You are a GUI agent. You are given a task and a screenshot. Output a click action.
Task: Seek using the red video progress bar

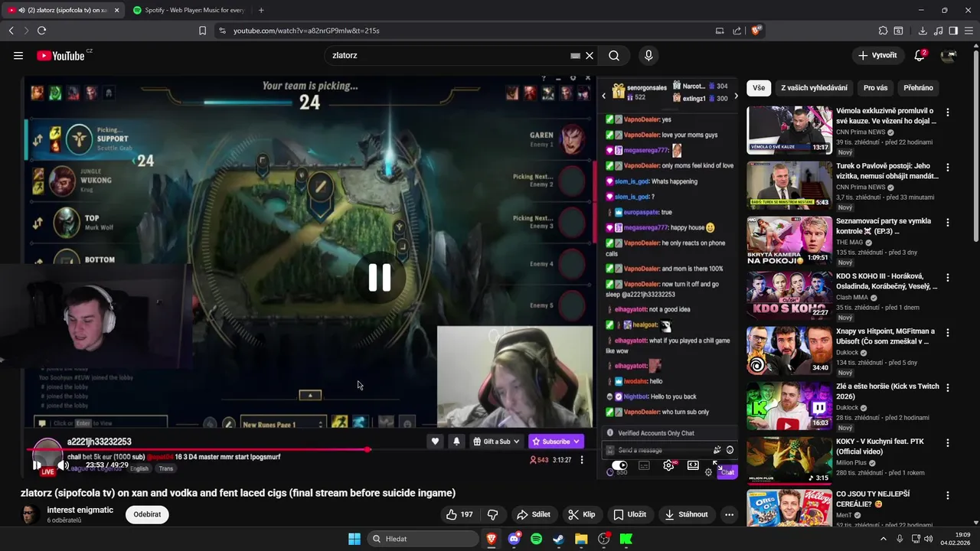[x=198, y=449]
